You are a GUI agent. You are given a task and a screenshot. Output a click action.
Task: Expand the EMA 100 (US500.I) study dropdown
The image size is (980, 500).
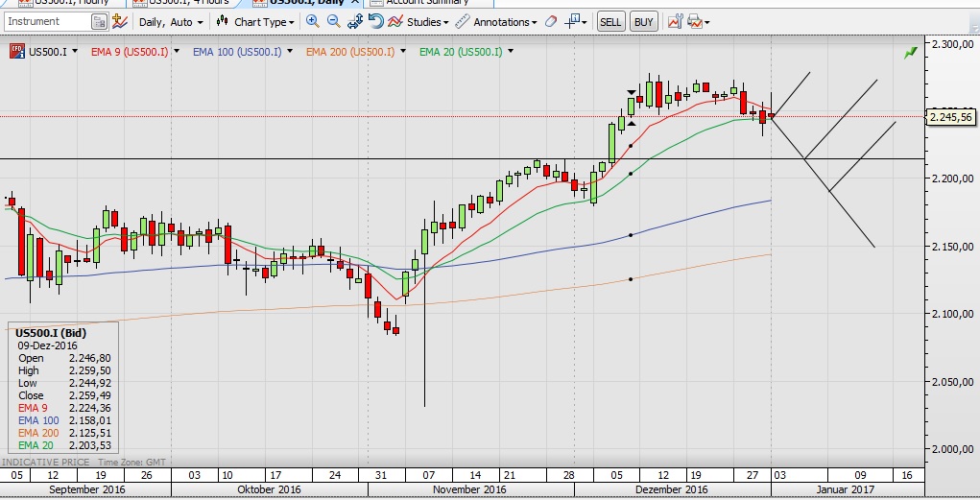[x=289, y=51]
